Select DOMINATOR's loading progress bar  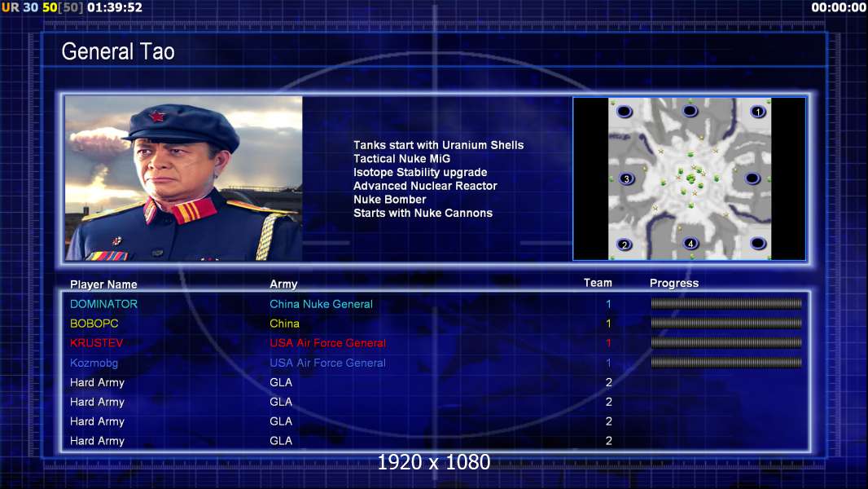pyautogui.click(x=726, y=303)
